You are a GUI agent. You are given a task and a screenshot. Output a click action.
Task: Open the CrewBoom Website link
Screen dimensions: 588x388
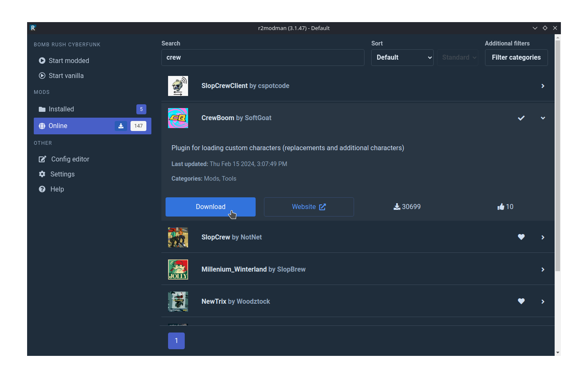click(x=309, y=207)
